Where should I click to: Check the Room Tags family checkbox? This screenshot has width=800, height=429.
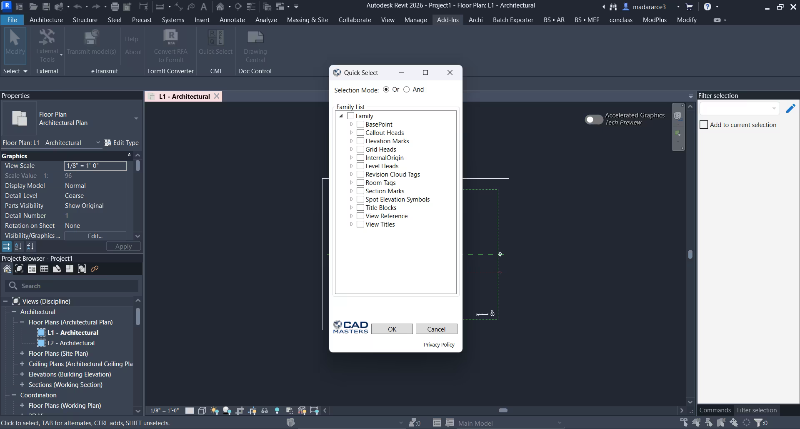(x=360, y=182)
